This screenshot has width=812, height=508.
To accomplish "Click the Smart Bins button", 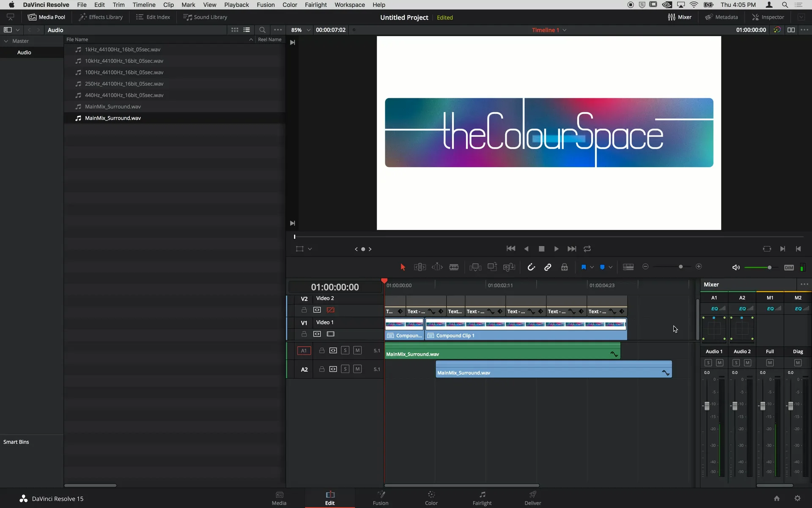I will pyautogui.click(x=16, y=442).
